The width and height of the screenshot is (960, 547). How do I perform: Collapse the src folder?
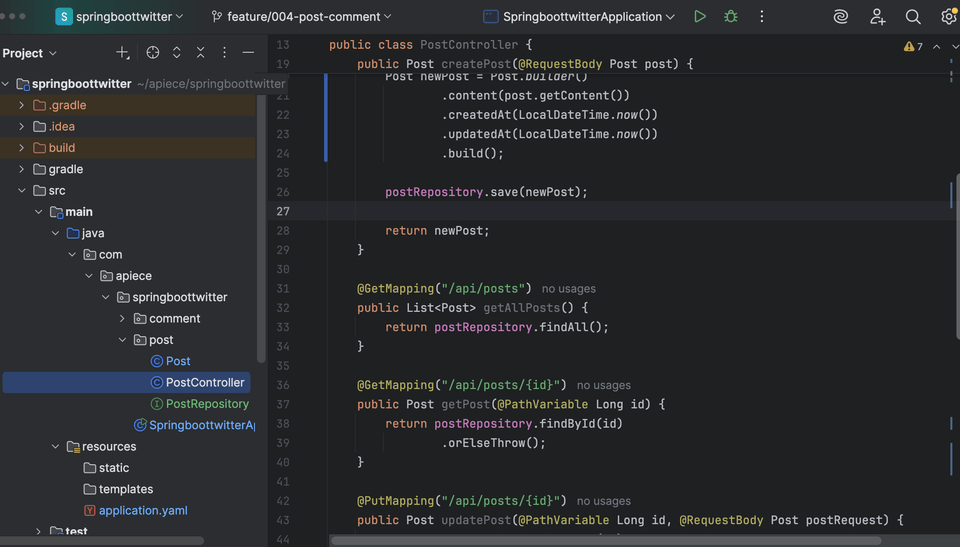[22, 191]
